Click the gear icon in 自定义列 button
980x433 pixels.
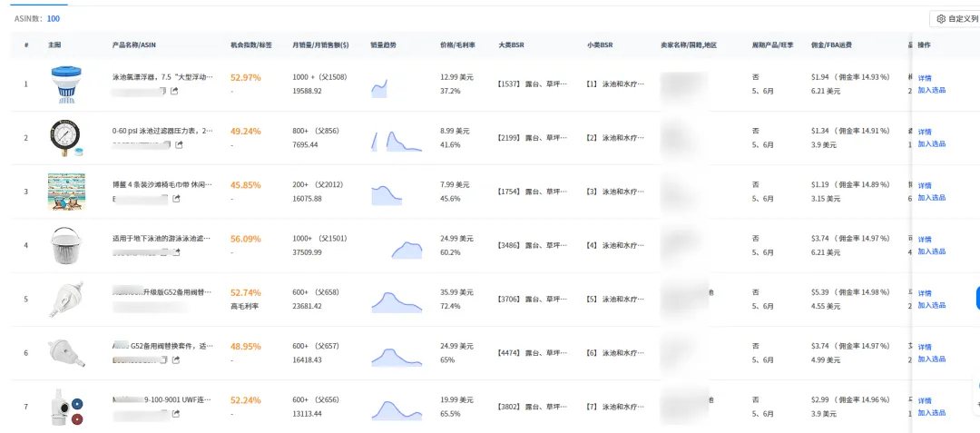(941, 19)
